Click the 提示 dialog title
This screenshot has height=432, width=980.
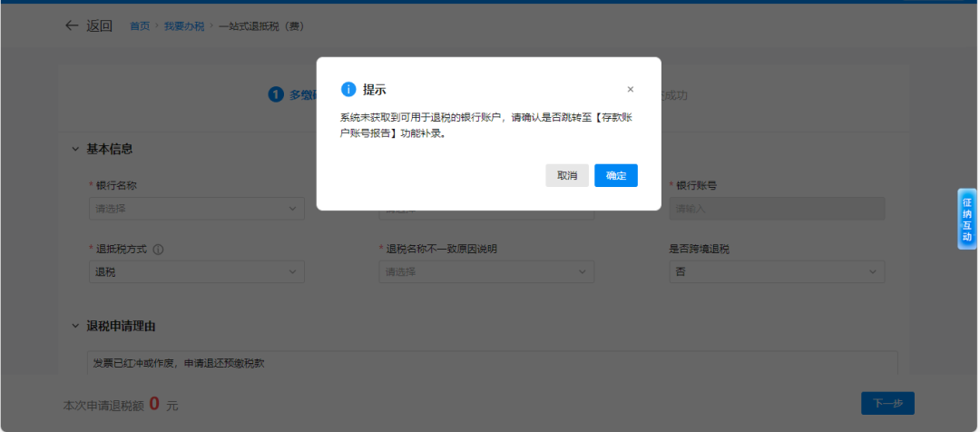375,90
